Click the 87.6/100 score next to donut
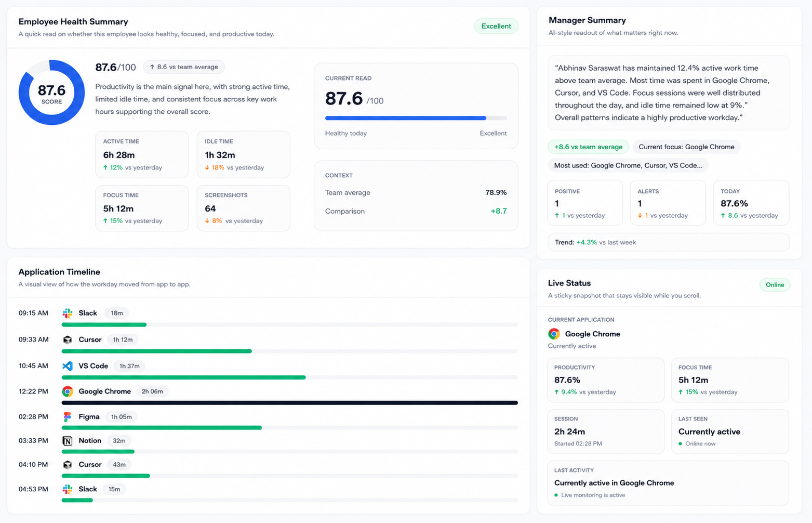 tap(115, 68)
